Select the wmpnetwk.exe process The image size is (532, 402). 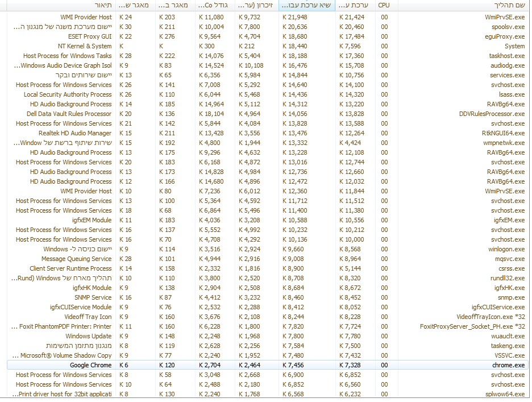[x=504, y=143]
